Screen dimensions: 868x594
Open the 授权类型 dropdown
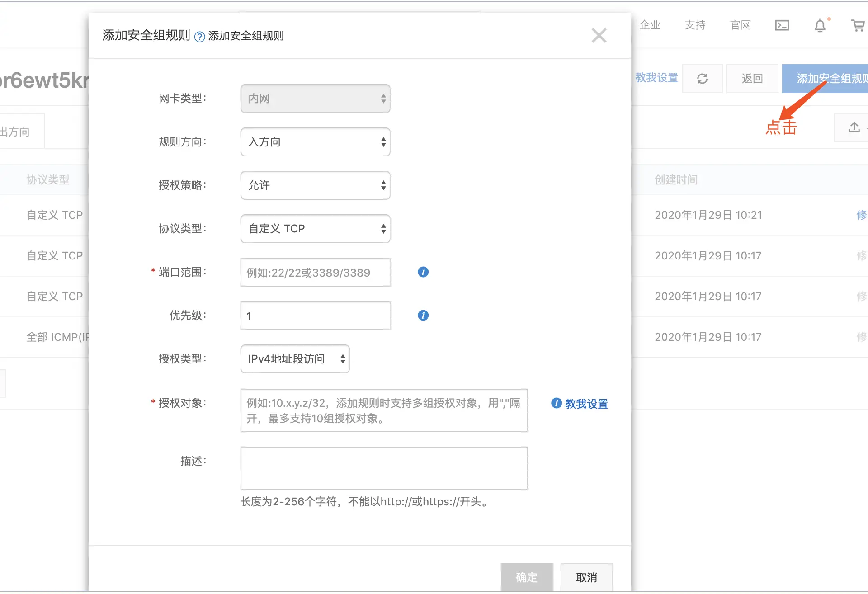(295, 359)
